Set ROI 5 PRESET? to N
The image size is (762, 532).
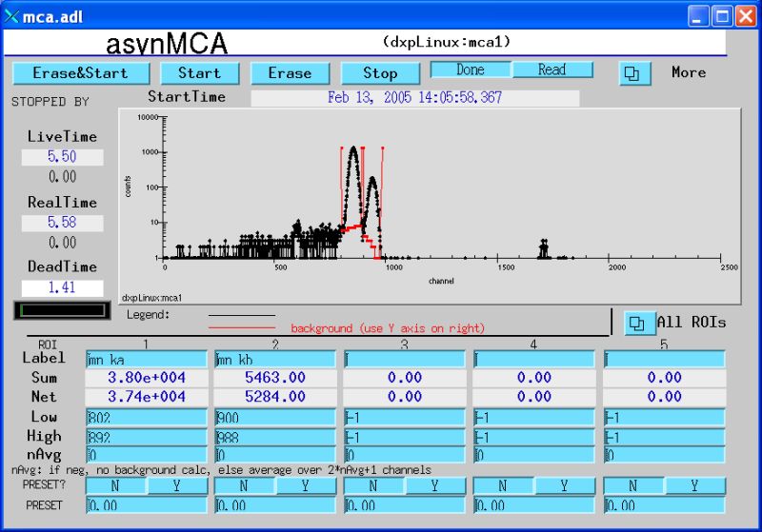(x=633, y=486)
